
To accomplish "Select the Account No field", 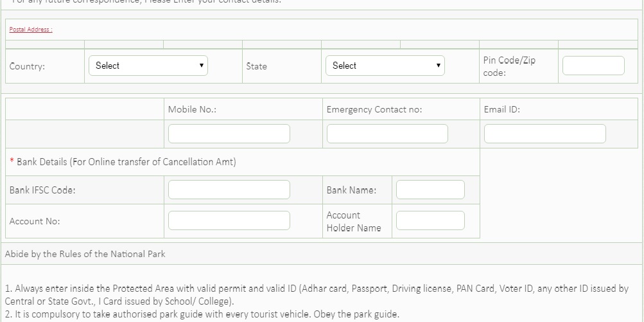I will [229, 220].
